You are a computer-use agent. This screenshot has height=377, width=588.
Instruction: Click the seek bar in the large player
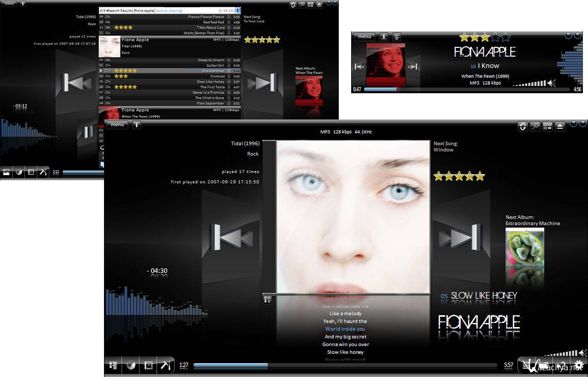345,365
